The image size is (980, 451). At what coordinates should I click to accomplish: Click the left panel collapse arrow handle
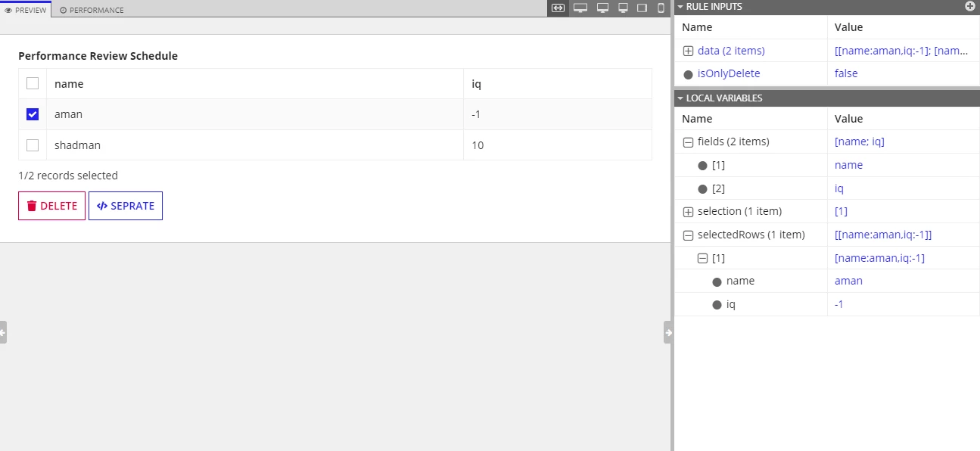point(3,332)
